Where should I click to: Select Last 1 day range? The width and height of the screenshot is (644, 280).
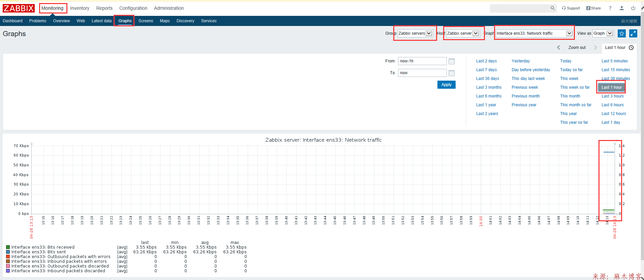[611, 122]
